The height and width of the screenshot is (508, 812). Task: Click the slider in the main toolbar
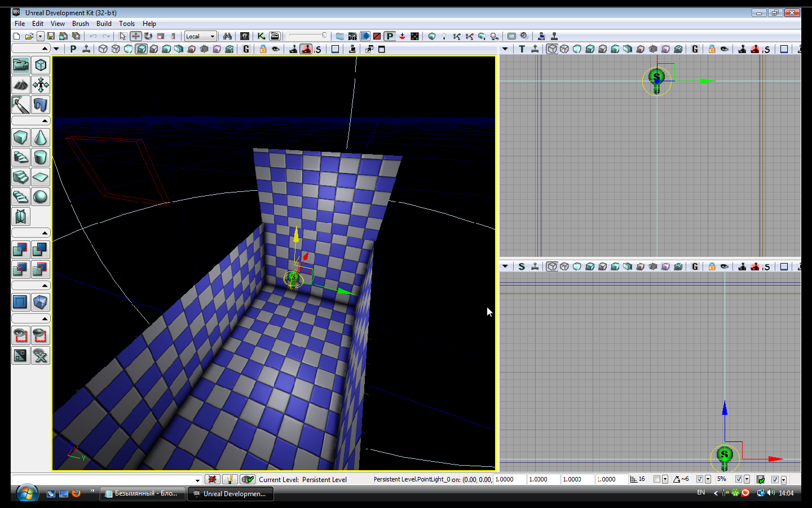(307, 36)
